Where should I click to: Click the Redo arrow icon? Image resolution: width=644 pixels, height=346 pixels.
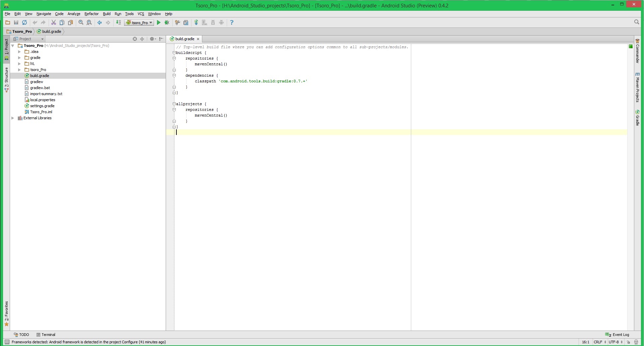(43, 22)
